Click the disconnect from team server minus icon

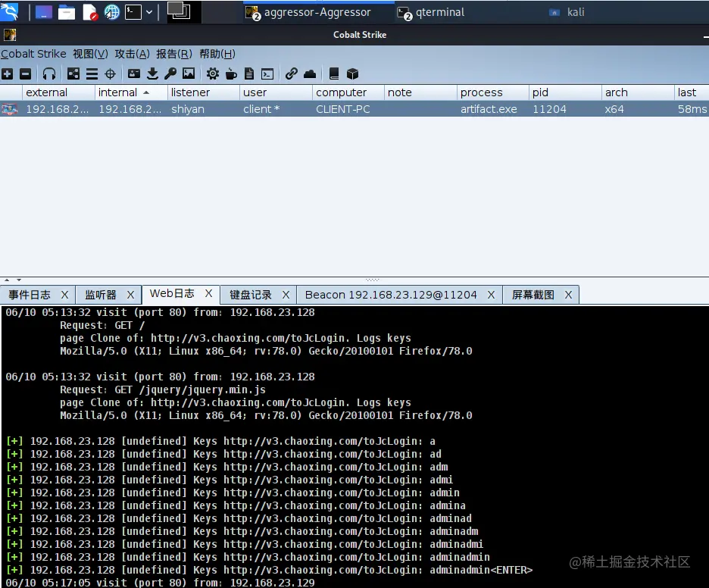click(25, 73)
